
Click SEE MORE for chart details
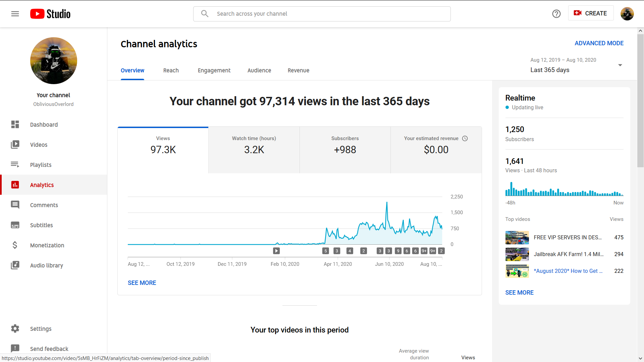[142, 283]
